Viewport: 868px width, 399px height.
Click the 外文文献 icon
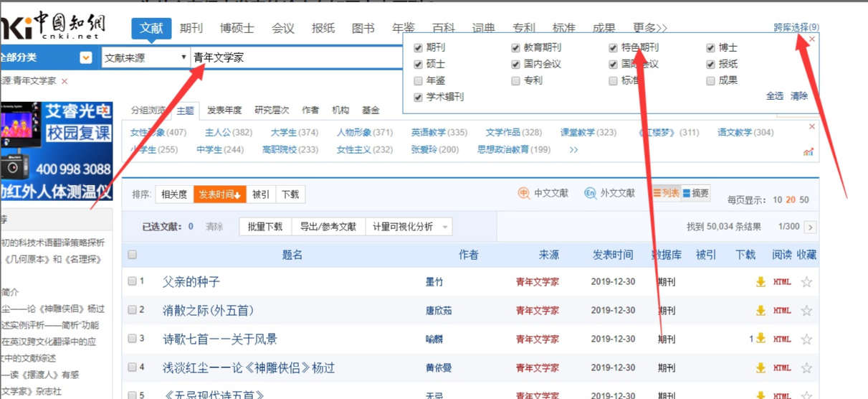pyautogui.click(x=590, y=194)
